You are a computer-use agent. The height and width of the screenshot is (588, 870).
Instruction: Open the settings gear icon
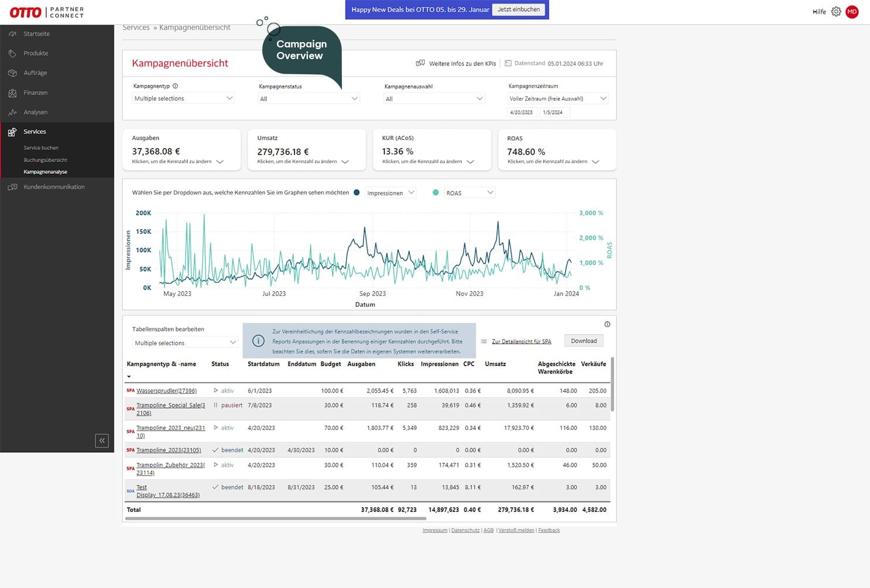[836, 12]
